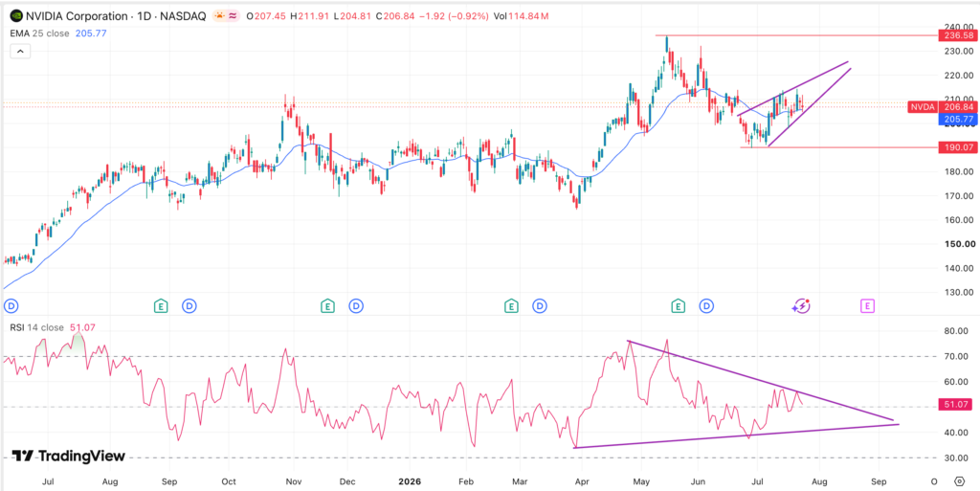Click the red 236.58 price axis label
Viewport: 980px width, 491px height.
[x=956, y=35]
